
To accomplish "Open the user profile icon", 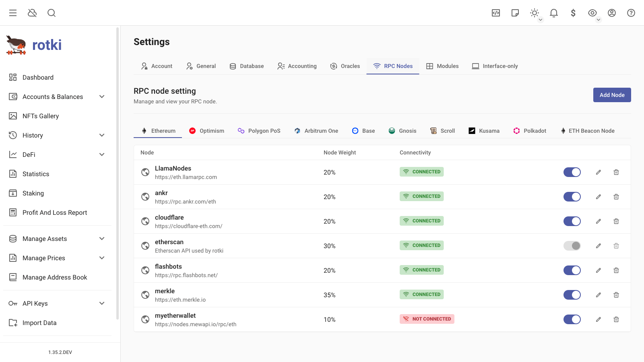I will (x=612, y=13).
